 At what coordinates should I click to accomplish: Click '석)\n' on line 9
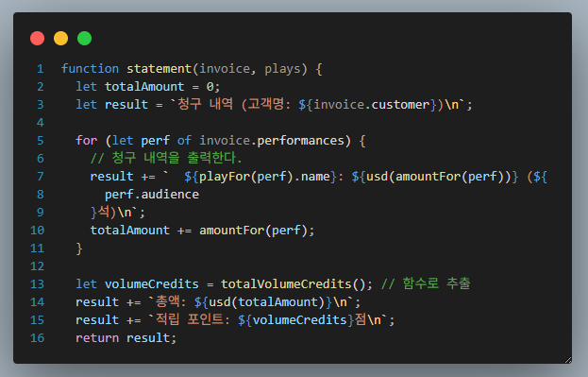pyautogui.click(x=115, y=213)
